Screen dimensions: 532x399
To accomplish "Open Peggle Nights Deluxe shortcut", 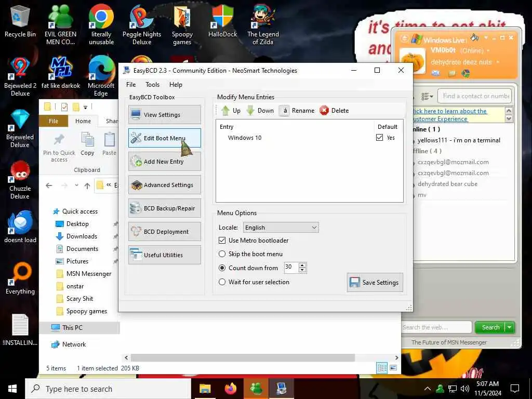I will tap(142, 25).
